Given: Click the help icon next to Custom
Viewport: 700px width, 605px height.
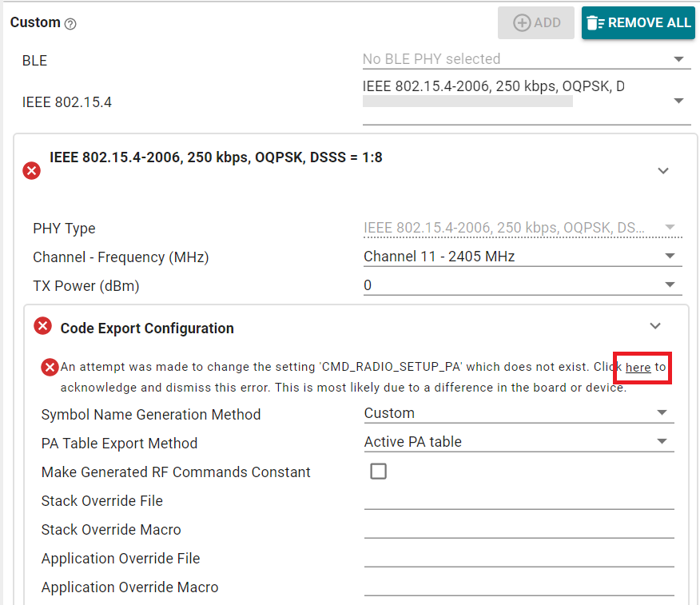Looking at the screenshot, I should (x=70, y=24).
